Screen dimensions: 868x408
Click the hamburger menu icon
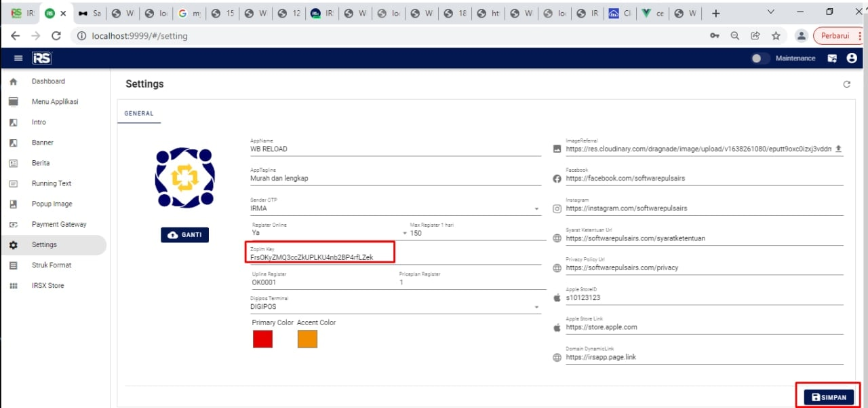[x=18, y=58]
